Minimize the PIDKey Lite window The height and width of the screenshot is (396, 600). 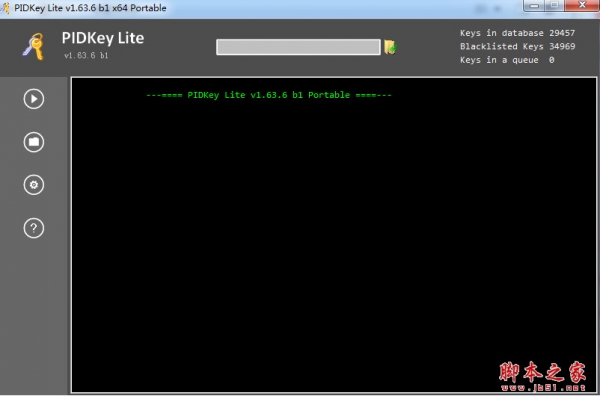click(535, 5)
